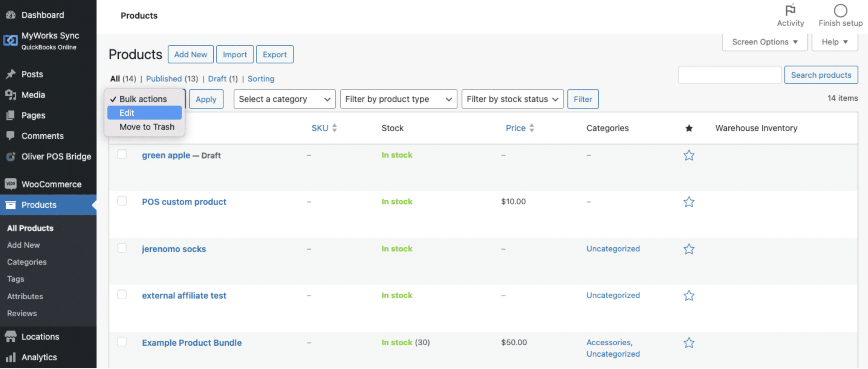Open the external affiliate test link
This screenshot has height=369, width=868.
(184, 296)
